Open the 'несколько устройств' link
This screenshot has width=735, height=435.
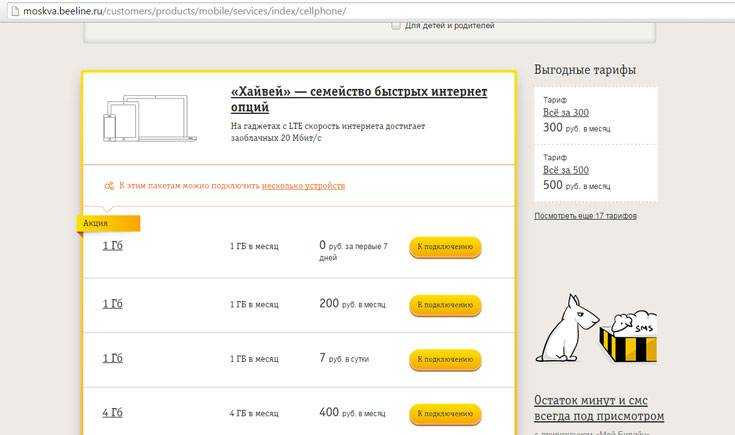303,186
